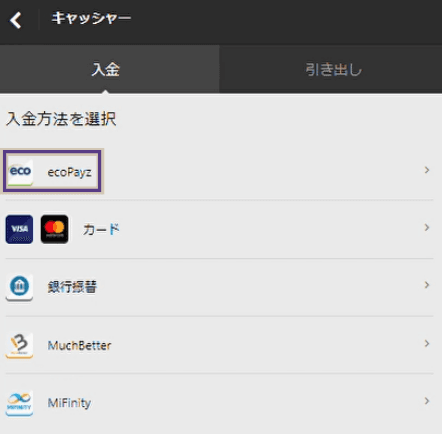Click the MuchBetter B logo icon
The width and height of the screenshot is (442, 434).
coord(19,345)
